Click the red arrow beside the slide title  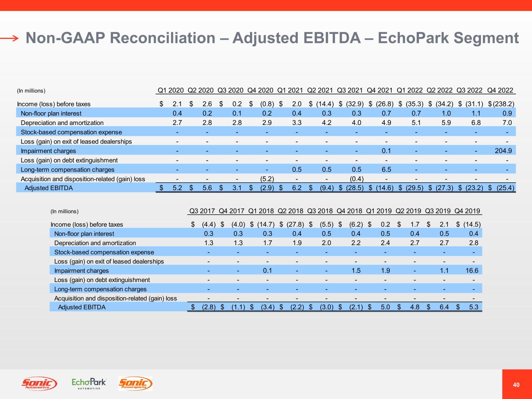(10, 38)
